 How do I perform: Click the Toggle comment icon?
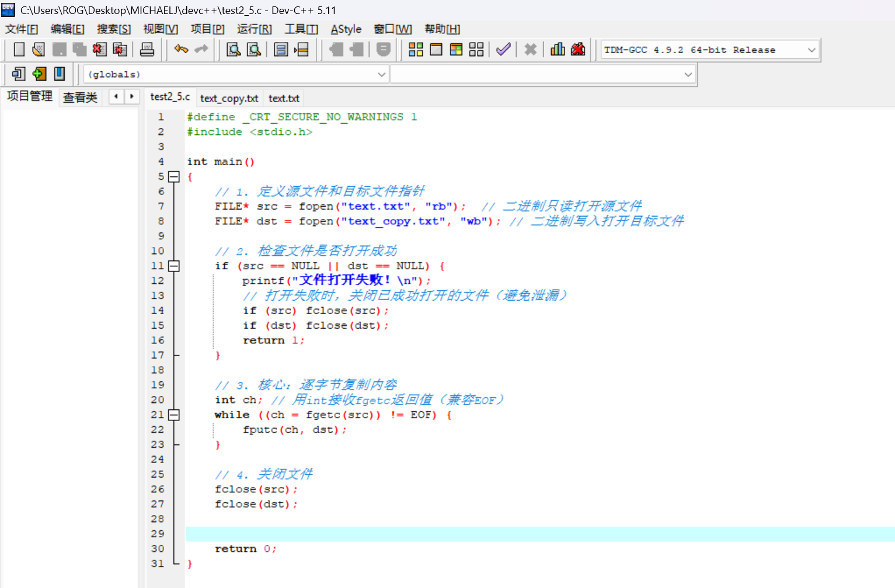(383, 50)
